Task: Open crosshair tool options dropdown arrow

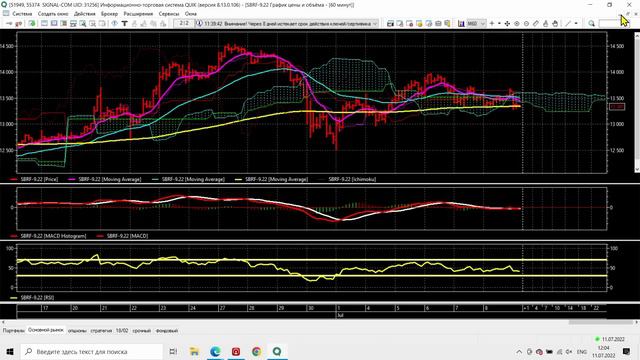Action: 499,24
